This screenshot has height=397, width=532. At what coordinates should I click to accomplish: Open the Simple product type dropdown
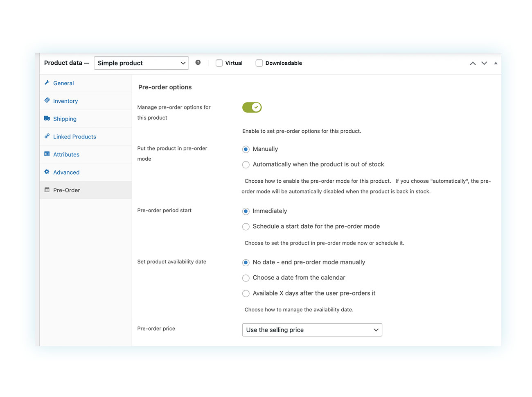[141, 63]
